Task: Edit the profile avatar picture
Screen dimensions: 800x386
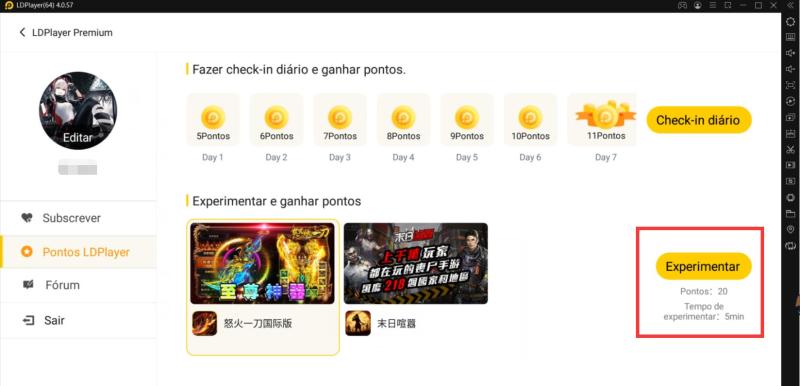Action: 78,111
